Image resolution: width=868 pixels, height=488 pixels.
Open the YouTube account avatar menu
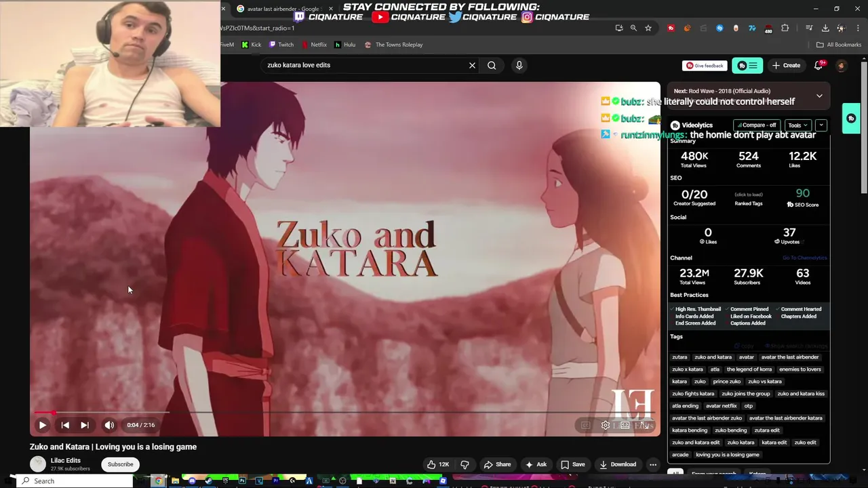(841, 66)
